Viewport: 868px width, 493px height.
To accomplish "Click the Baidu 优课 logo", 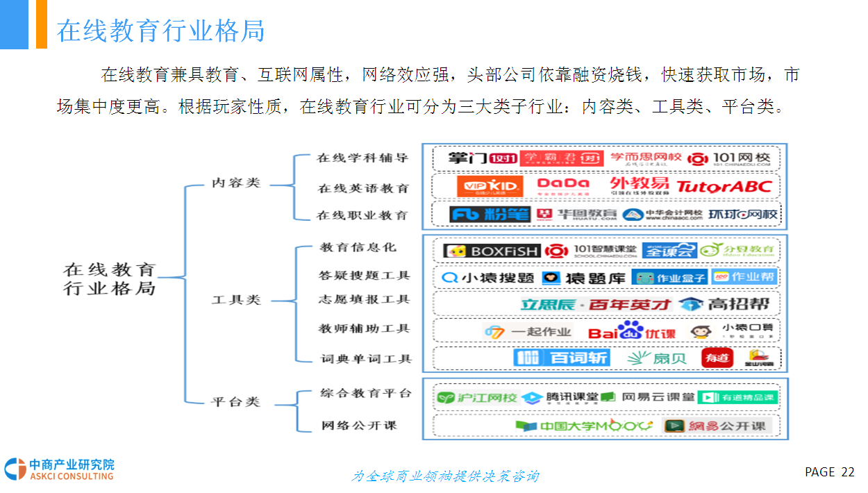I will [x=631, y=331].
